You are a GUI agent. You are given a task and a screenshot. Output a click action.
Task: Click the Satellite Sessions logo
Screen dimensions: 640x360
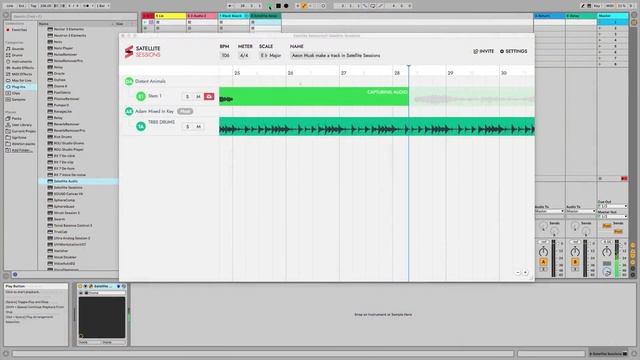(142, 51)
